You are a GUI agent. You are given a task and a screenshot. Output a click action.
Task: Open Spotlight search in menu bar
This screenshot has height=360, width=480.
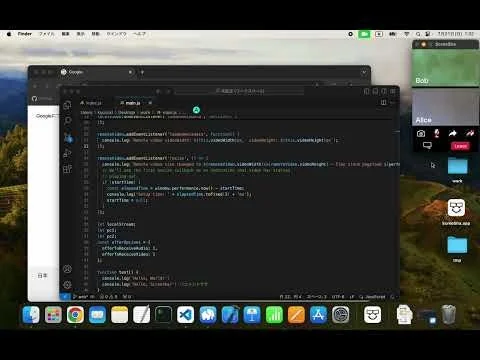tap(418, 34)
